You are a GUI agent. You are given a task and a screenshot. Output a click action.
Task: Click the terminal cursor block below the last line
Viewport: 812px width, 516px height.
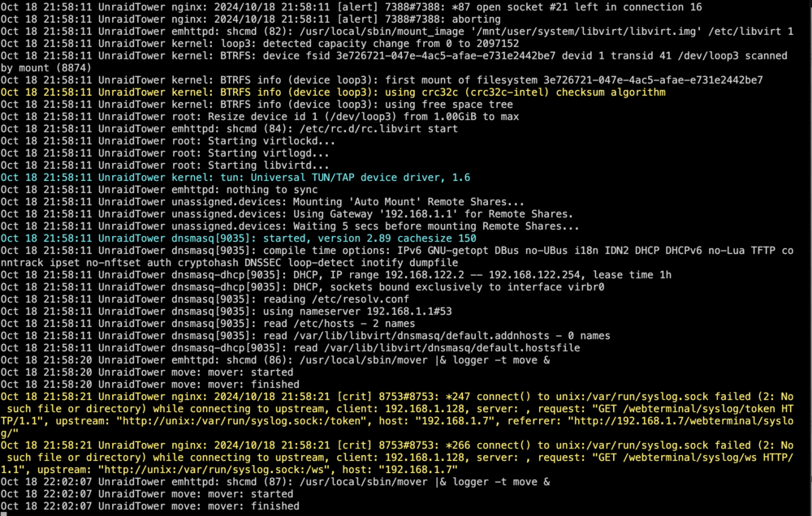point(3,514)
